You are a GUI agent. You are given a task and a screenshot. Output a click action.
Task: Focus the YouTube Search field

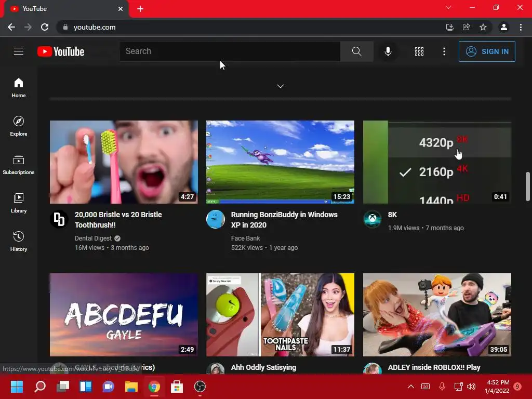(230, 51)
